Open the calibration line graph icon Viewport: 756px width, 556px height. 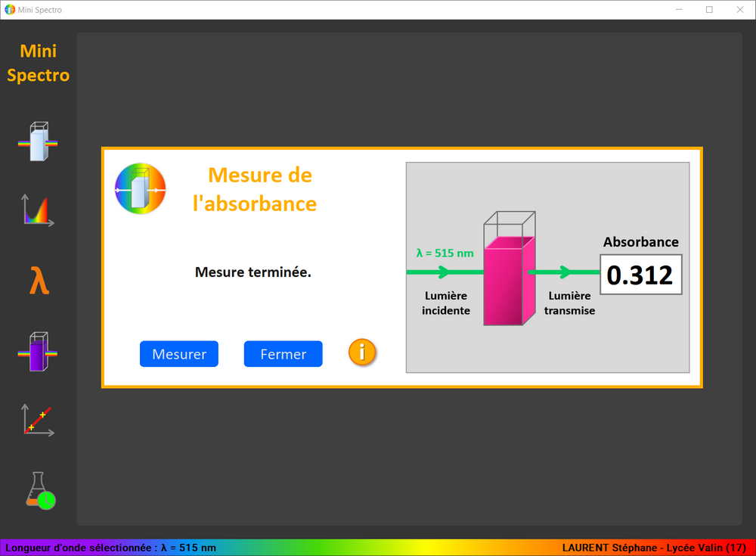tap(38, 420)
